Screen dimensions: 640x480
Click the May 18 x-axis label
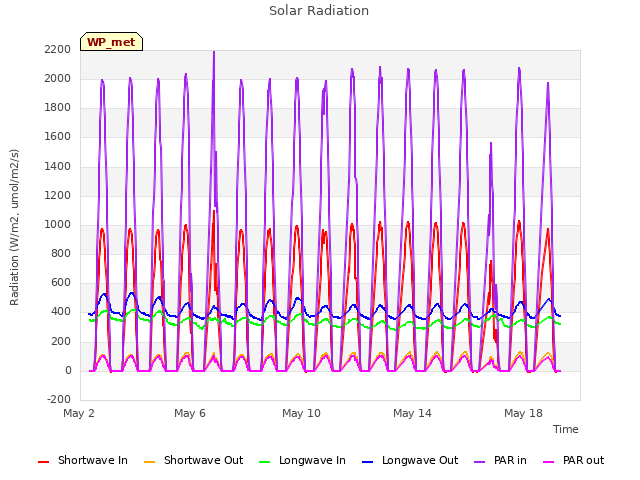tap(523, 413)
